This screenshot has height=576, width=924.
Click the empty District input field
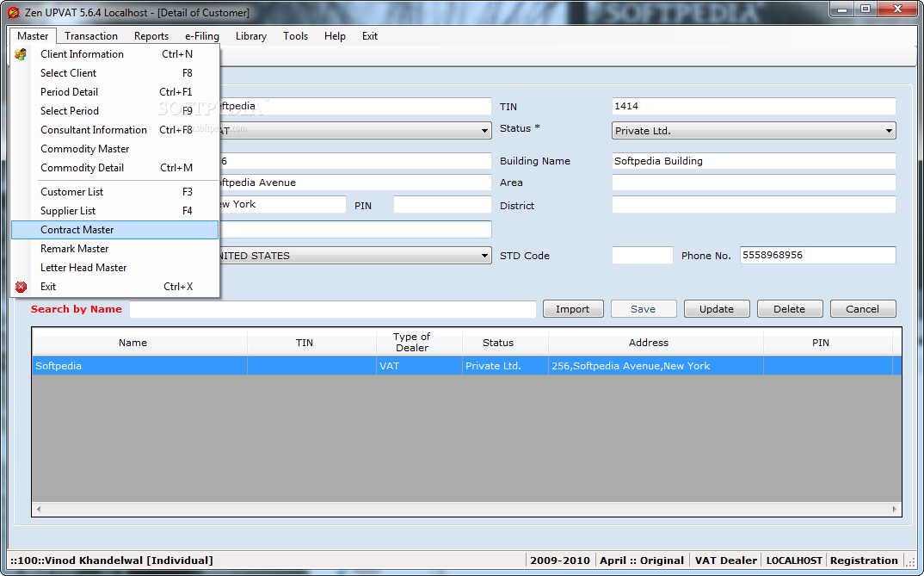[x=754, y=205]
